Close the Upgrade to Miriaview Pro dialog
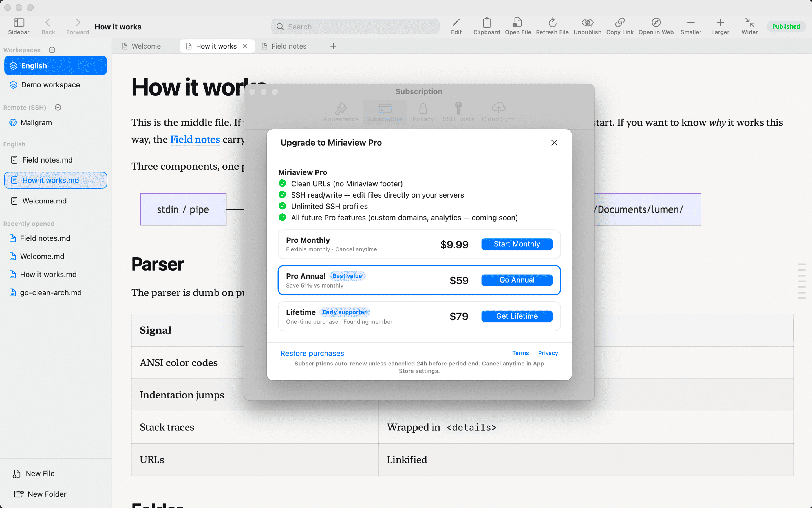 pyautogui.click(x=554, y=143)
